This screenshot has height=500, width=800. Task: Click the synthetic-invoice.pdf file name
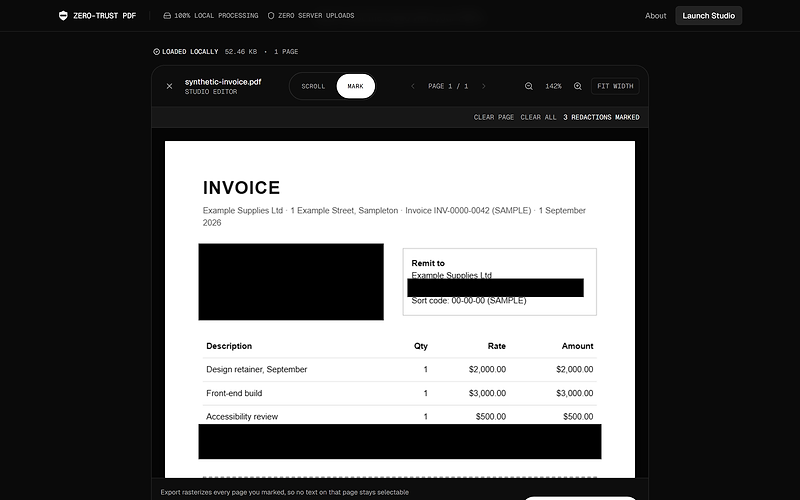point(223,82)
